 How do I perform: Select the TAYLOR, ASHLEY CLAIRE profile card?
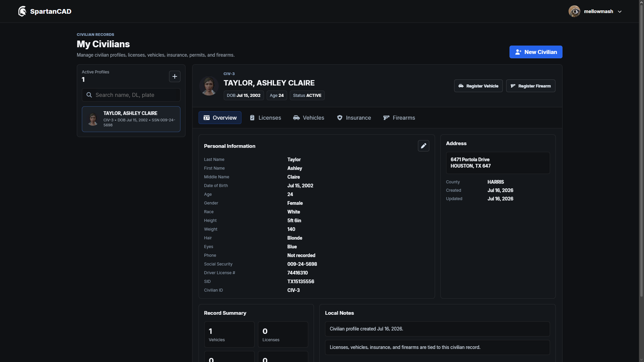(131, 119)
